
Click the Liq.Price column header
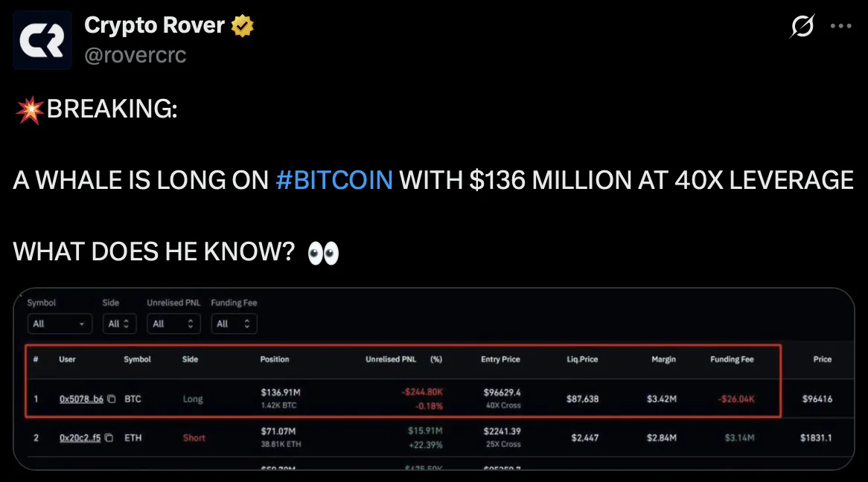pyautogui.click(x=582, y=359)
